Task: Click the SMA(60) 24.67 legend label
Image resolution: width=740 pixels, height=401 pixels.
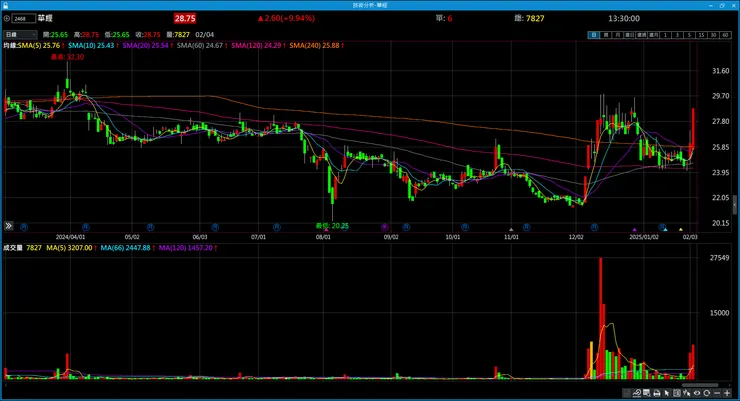Action: pyautogui.click(x=200, y=45)
